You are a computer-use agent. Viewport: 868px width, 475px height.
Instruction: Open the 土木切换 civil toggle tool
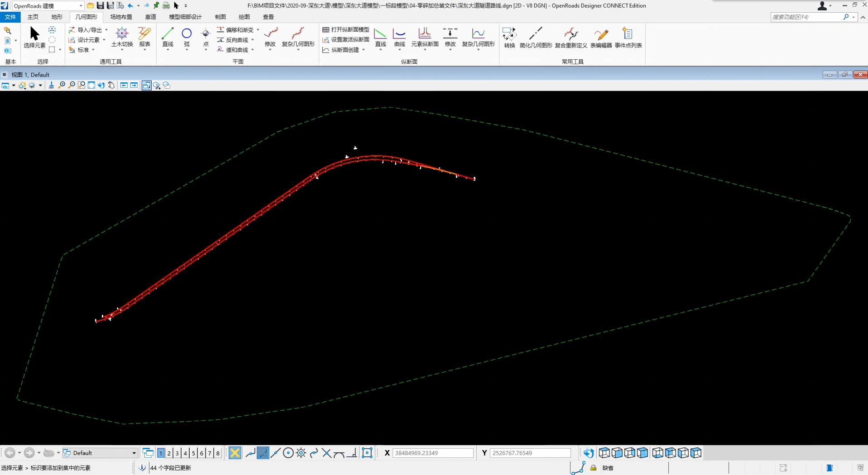pyautogui.click(x=122, y=38)
